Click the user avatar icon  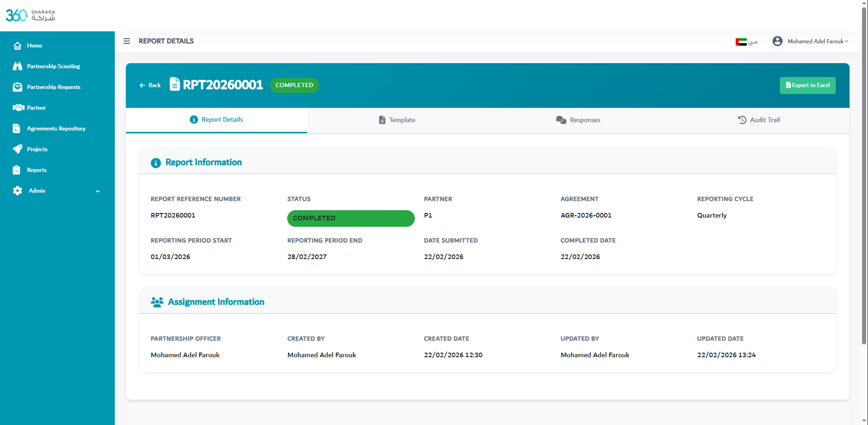[777, 41]
